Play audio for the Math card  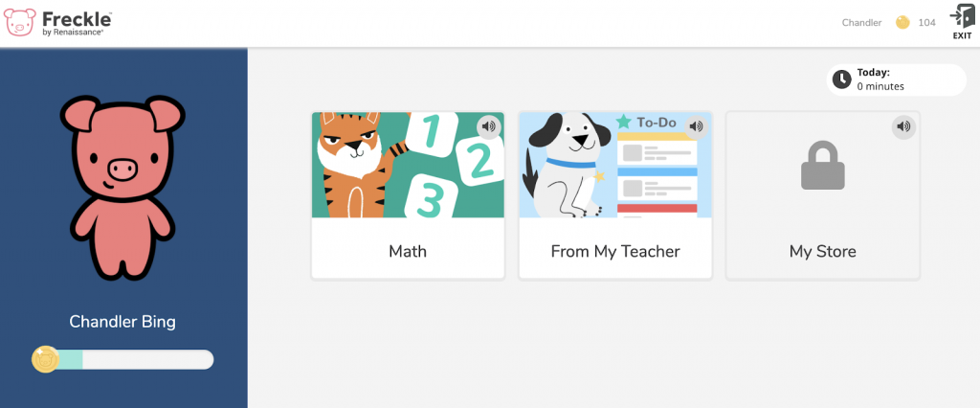[489, 126]
